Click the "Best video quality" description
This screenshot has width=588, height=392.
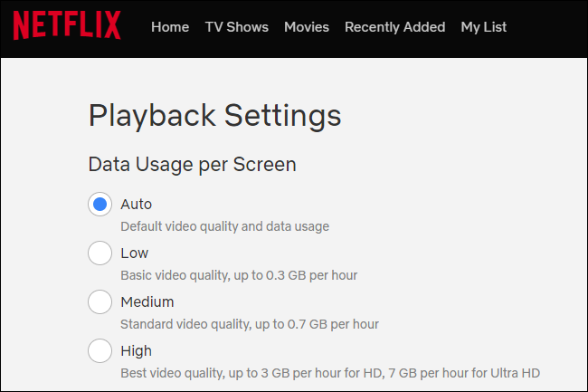(330, 373)
